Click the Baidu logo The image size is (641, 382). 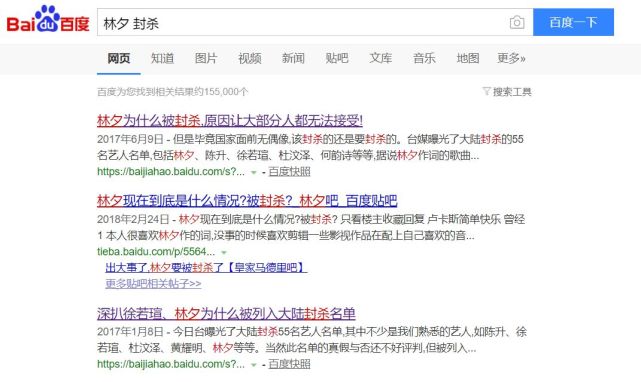pos(48,20)
